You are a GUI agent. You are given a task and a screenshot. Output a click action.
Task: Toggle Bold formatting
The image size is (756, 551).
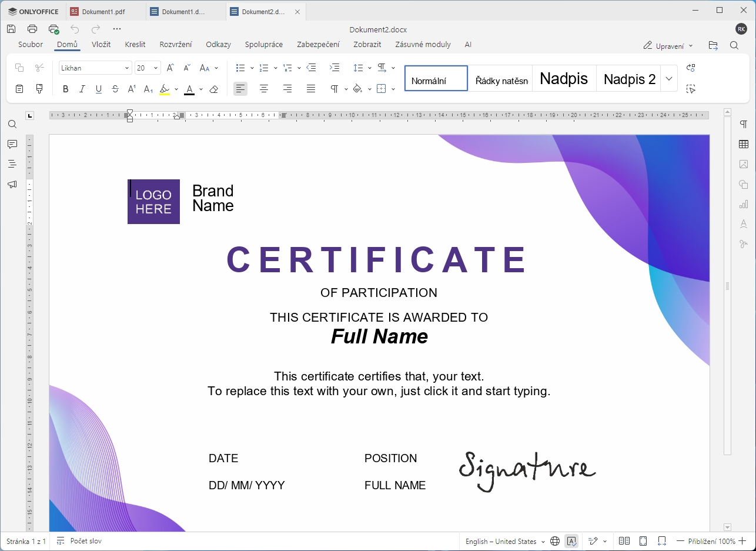tap(66, 89)
